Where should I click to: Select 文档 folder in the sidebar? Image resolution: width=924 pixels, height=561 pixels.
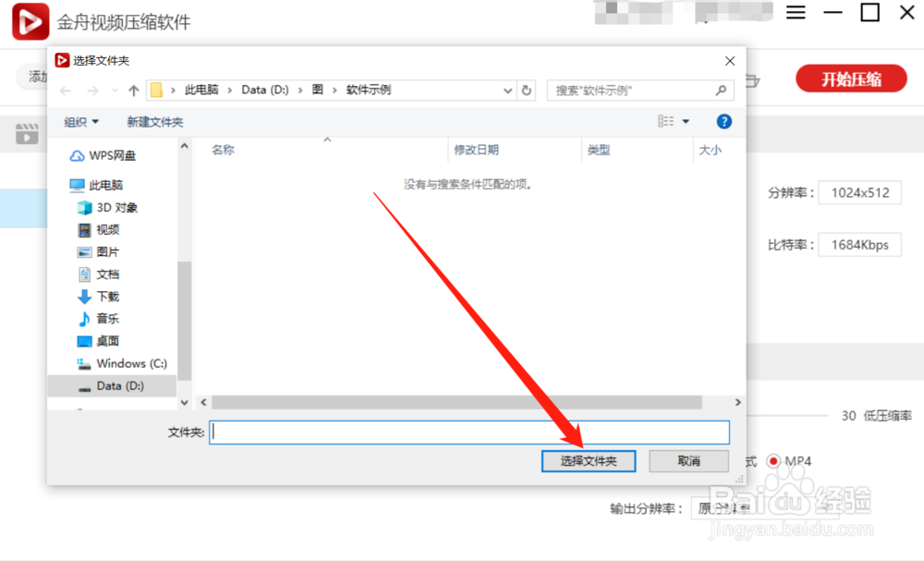(x=99, y=274)
